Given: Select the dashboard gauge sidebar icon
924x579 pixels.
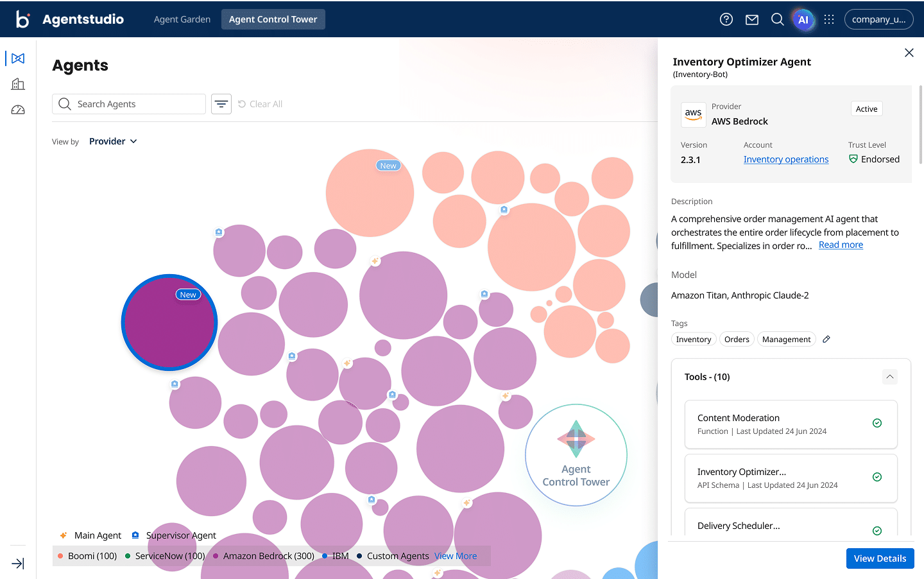Looking at the screenshot, I should tap(18, 110).
